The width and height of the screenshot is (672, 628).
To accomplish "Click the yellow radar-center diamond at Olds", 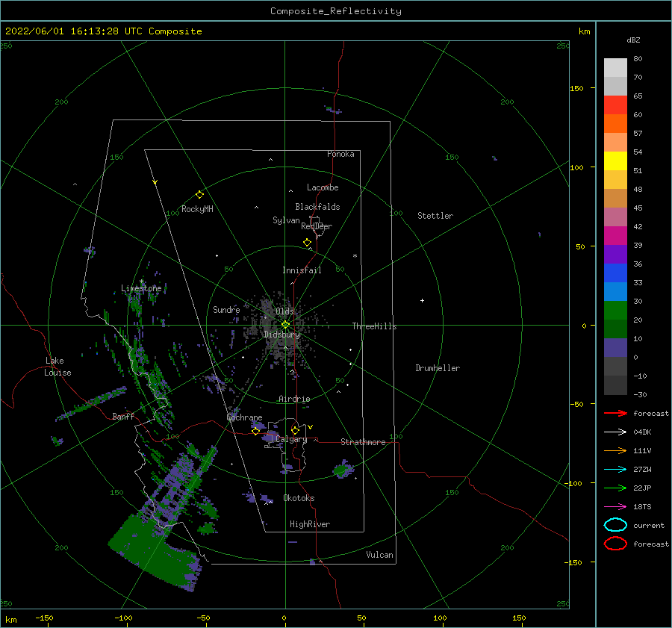I will coord(285,325).
